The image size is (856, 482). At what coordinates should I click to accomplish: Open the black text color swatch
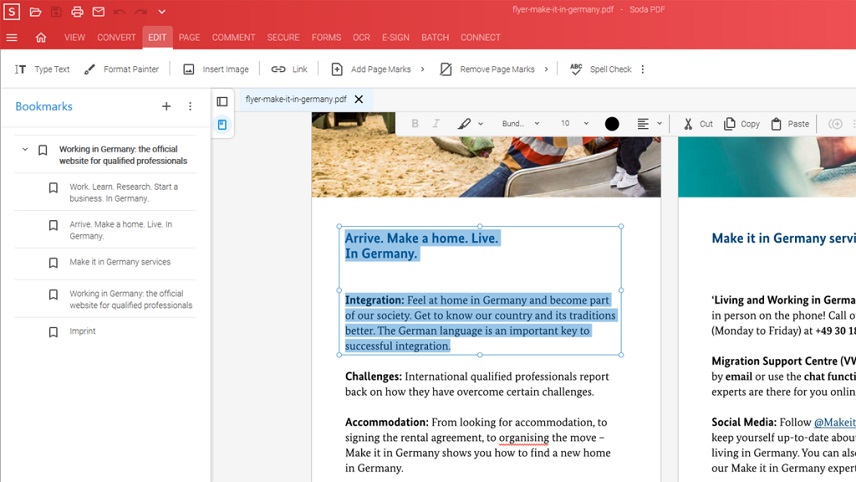pos(612,124)
